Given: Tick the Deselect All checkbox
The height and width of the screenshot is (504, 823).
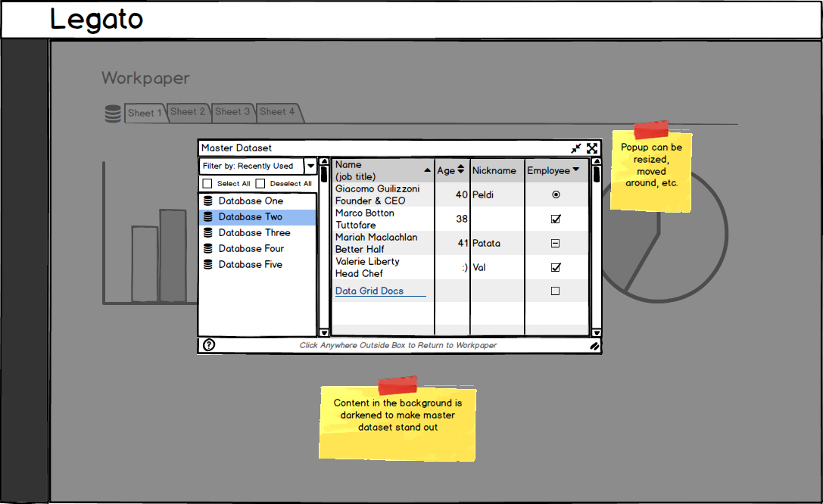Looking at the screenshot, I should click(x=260, y=184).
